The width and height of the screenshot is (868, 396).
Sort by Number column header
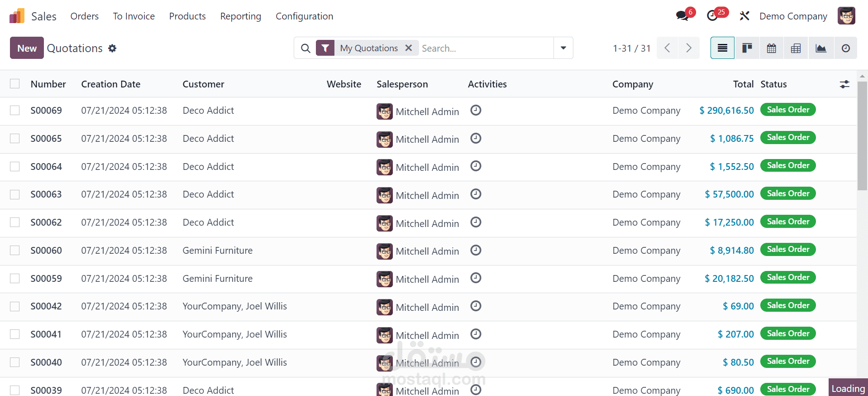pyautogui.click(x=48, y=84)
